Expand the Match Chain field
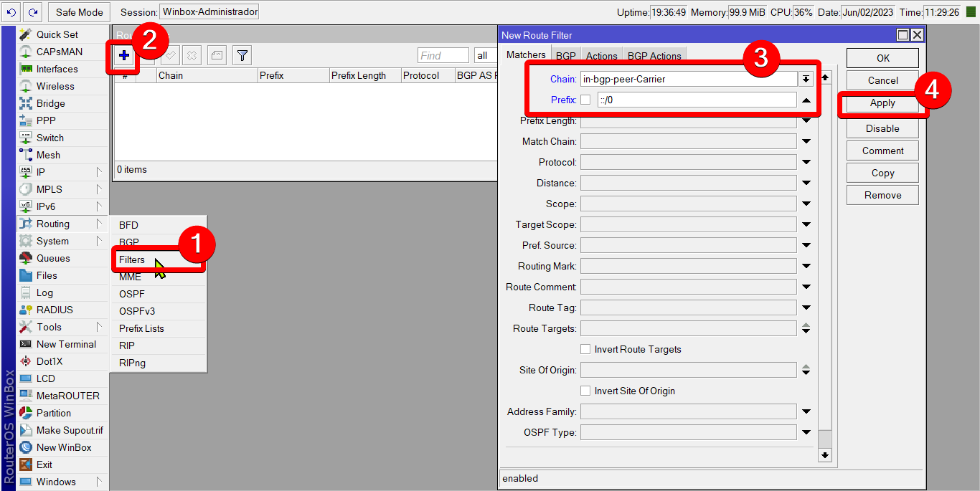Image resolution: width=980 pixels, height=491 pixels. tap(806, 142)
